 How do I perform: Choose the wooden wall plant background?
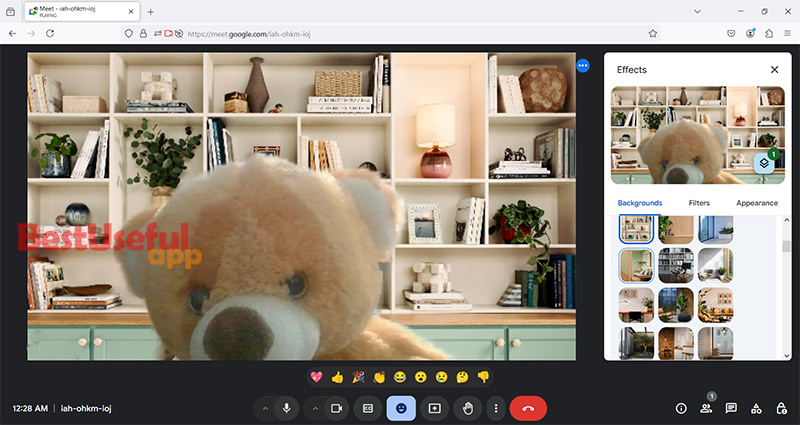[x=676, y=229]
